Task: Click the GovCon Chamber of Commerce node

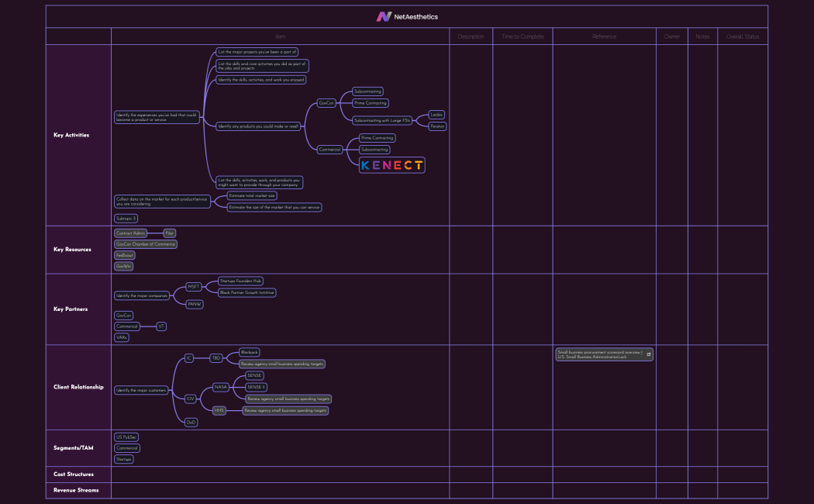Action: pyautogui.click(x=146, y=244)
